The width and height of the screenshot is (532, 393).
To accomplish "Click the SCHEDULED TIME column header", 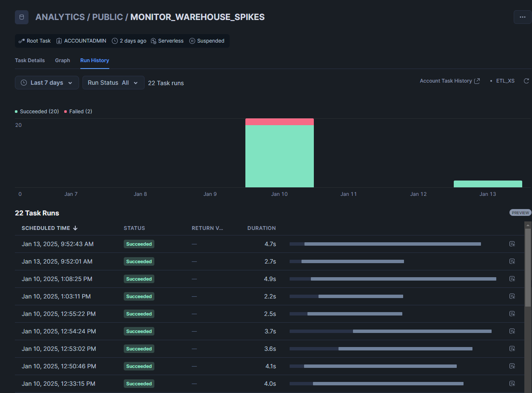I will coord(46,228).
